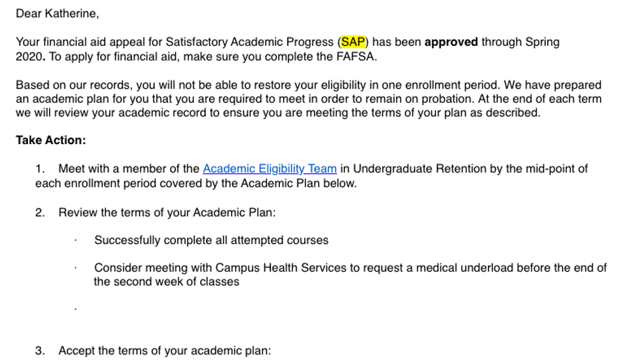Click "Accept the terms of your academic plan" line
The height and width of the screenshot is (364, 625).
point(165,351)
